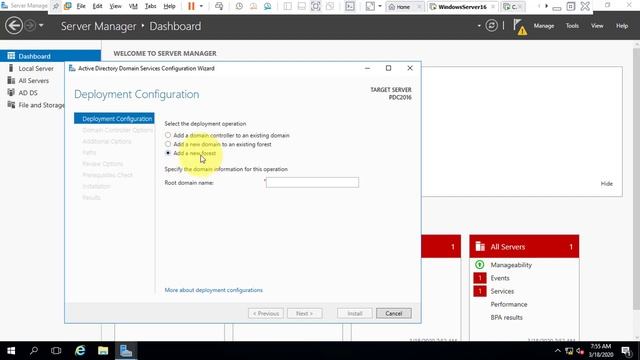Open the Server Manager Help menu
The width and height of the screenshot is (640, 360).
tap(622, 26)
